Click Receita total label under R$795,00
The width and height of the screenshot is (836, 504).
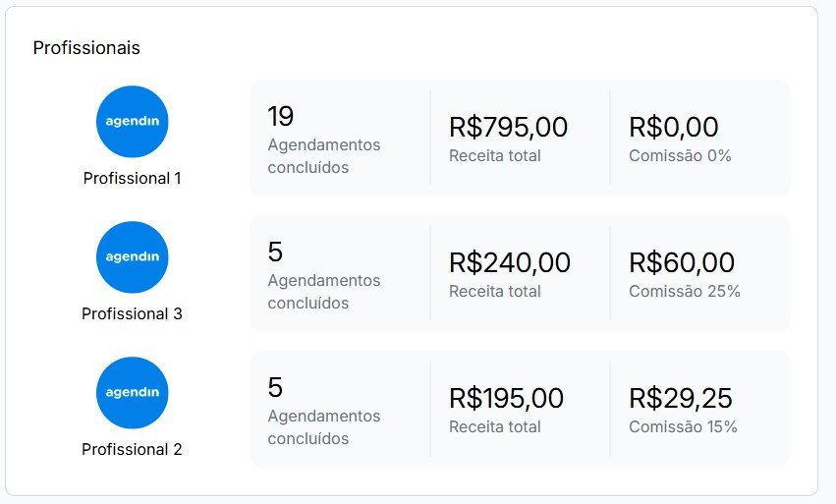494,155
